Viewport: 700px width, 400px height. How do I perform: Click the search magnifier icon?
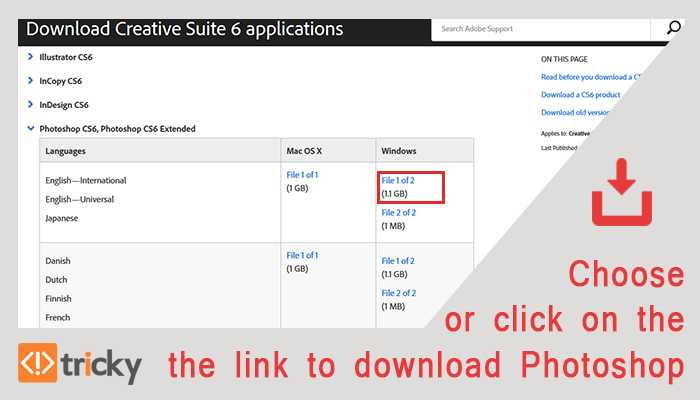pos(673,28)
